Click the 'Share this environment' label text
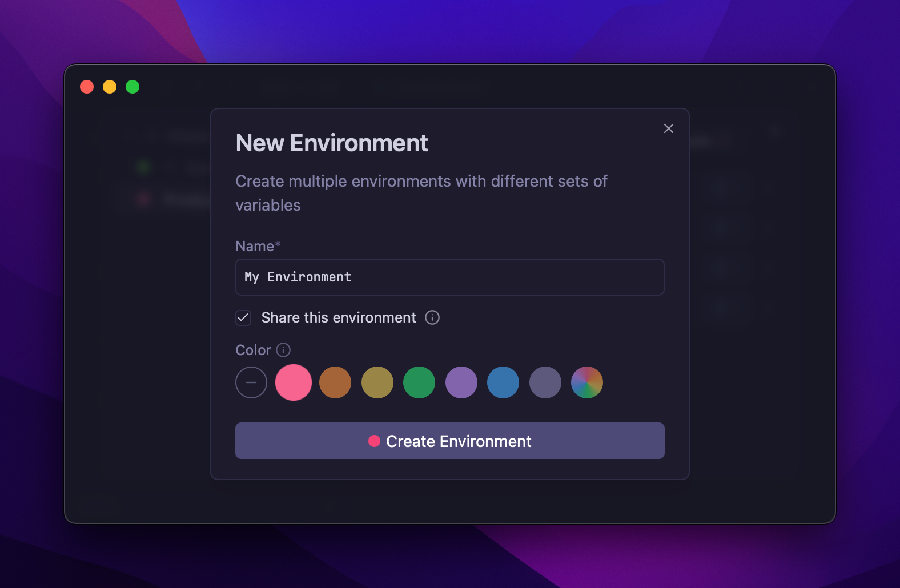The image size is (900, 588). [338, 317]
